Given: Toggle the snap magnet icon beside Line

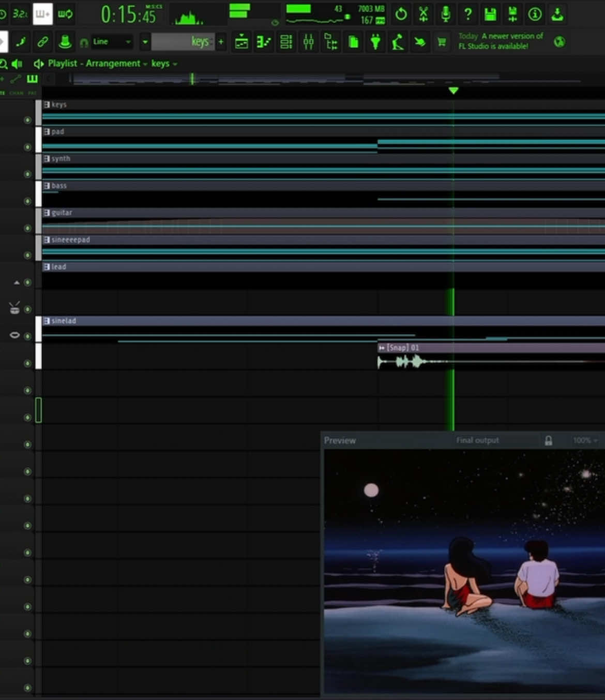Looking at the screenshot, I should tap(84, 42).
